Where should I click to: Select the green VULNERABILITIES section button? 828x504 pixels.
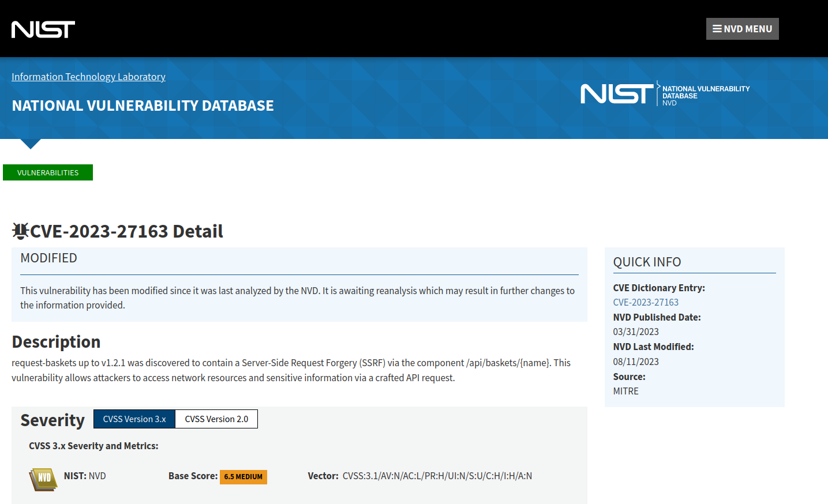tap(48, 172)
